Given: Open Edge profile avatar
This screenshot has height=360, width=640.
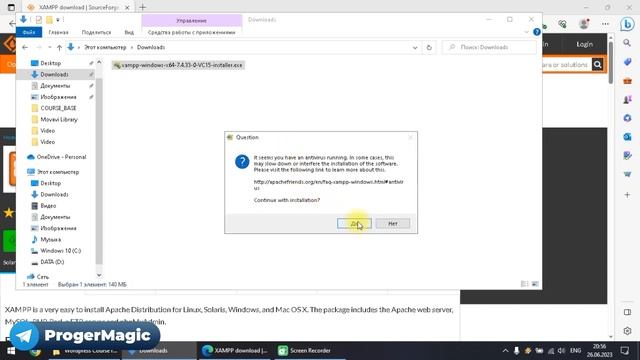Looking at the screenshot, I should [x=584, y=24].
